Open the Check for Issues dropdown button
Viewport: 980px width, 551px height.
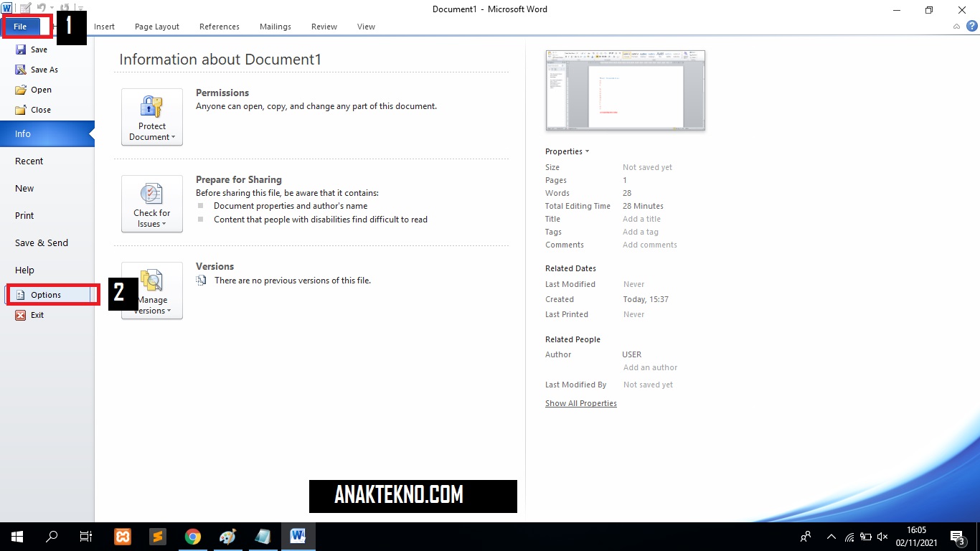(x=152, y=204)
